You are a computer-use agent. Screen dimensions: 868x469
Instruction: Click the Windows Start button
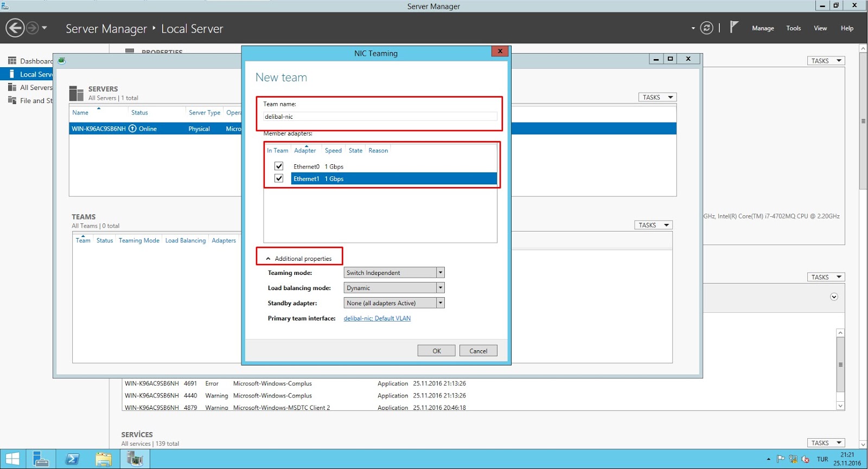tap(12, 459)
